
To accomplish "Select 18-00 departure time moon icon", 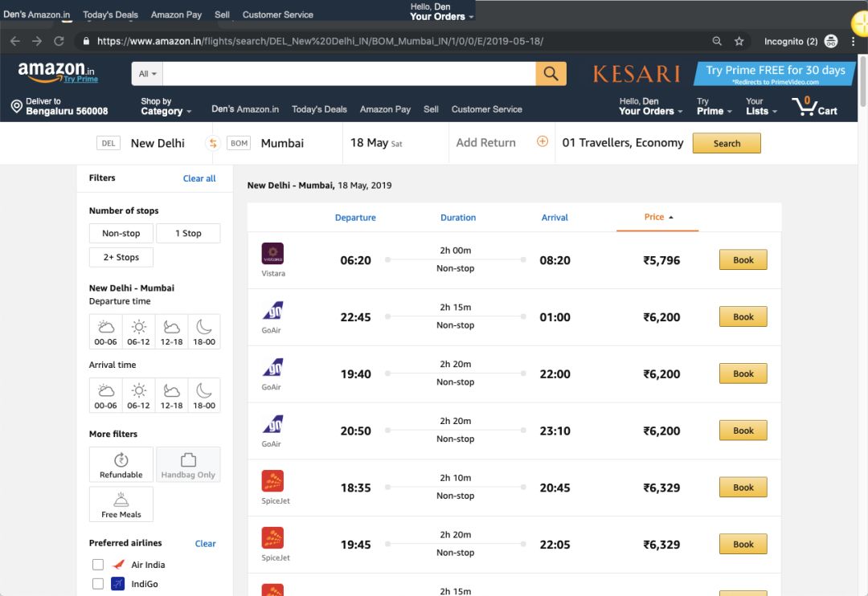I will pyautogui.click(x=204, y=332).
